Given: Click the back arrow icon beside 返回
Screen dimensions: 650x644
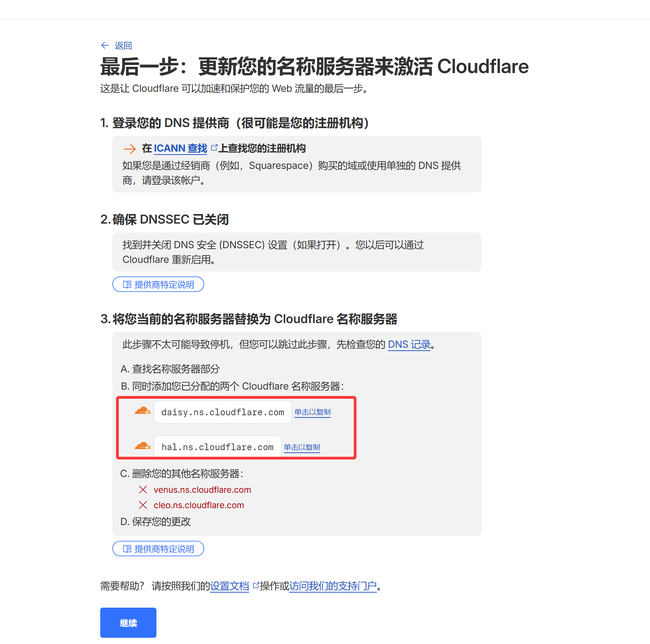Looking at the screenshot, I should [x=105, y=45].
